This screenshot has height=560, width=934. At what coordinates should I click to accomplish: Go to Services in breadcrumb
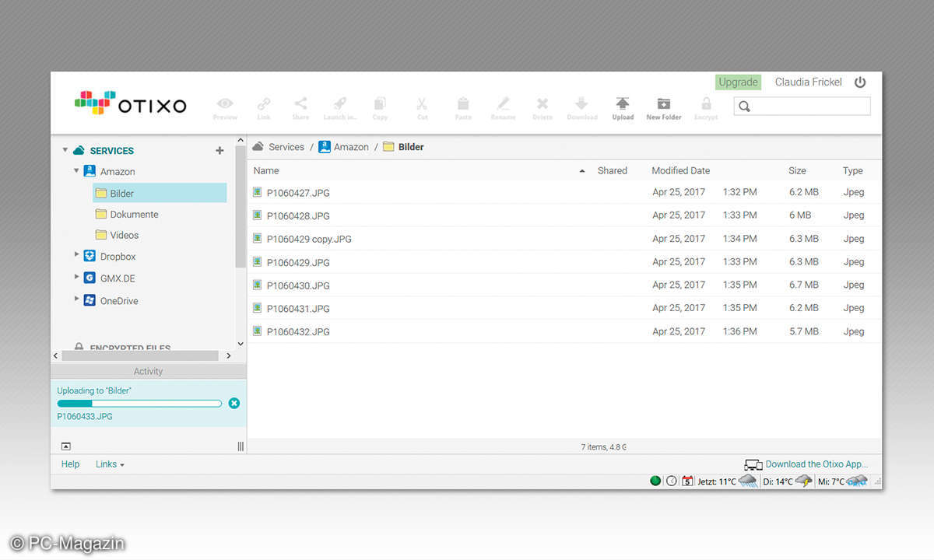coord(286,147)
